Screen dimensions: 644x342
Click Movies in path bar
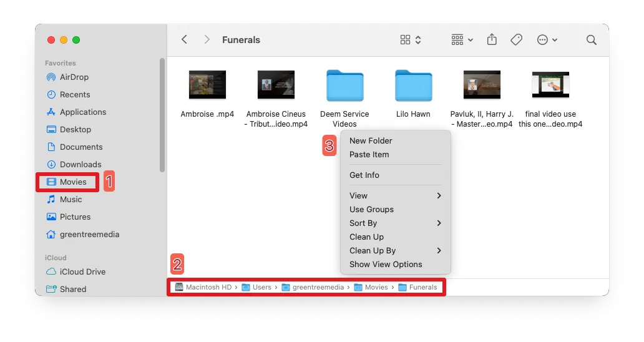(x=371, y=287)
